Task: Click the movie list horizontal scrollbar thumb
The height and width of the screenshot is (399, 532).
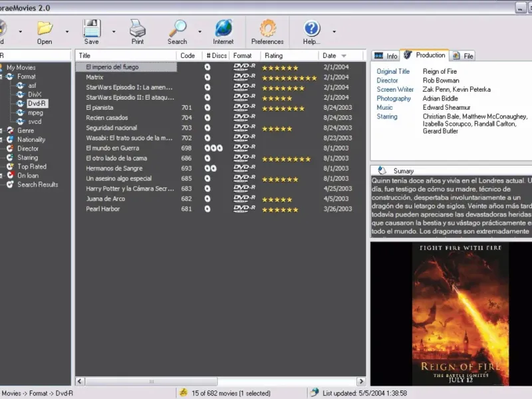Action: (151, 381)
